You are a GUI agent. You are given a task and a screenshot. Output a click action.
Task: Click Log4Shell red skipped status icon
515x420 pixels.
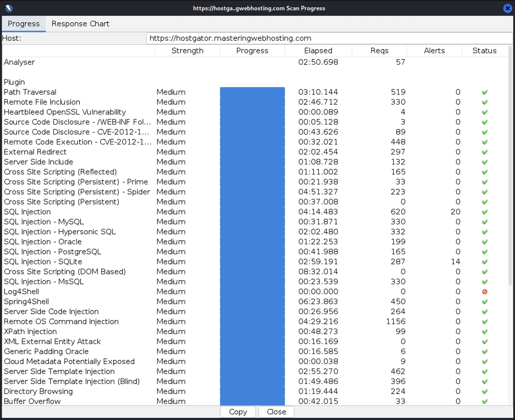(484, 292)
